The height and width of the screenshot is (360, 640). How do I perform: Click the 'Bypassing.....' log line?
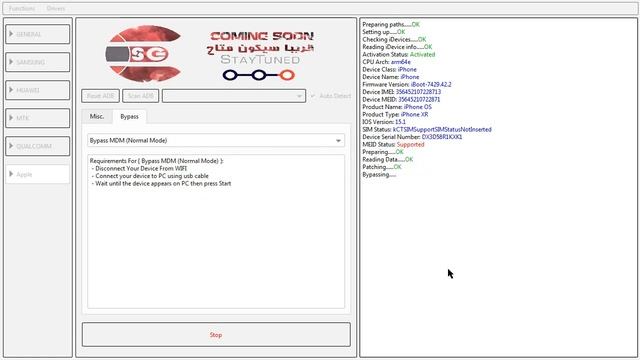click(x=379, y=175)
